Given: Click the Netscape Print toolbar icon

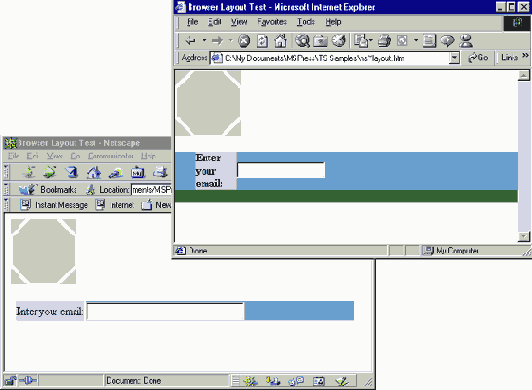Looking at the screenshot, I should tap(160, 172).
